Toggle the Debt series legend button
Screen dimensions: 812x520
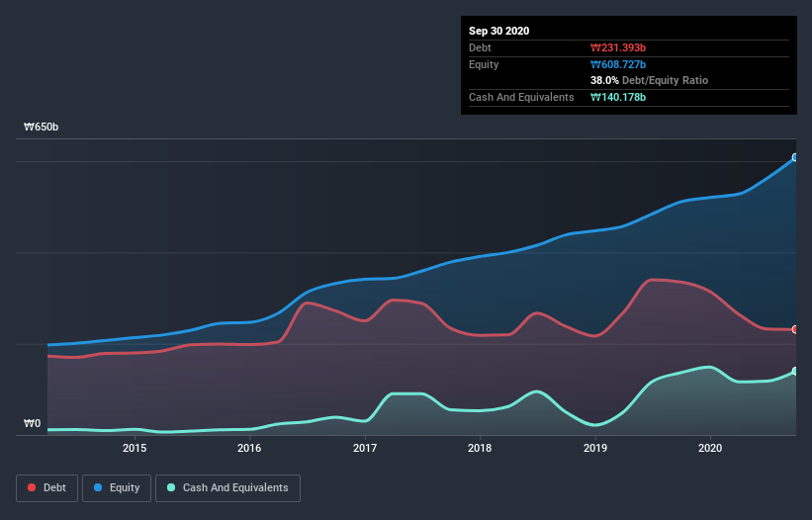[x=47, y=488]
